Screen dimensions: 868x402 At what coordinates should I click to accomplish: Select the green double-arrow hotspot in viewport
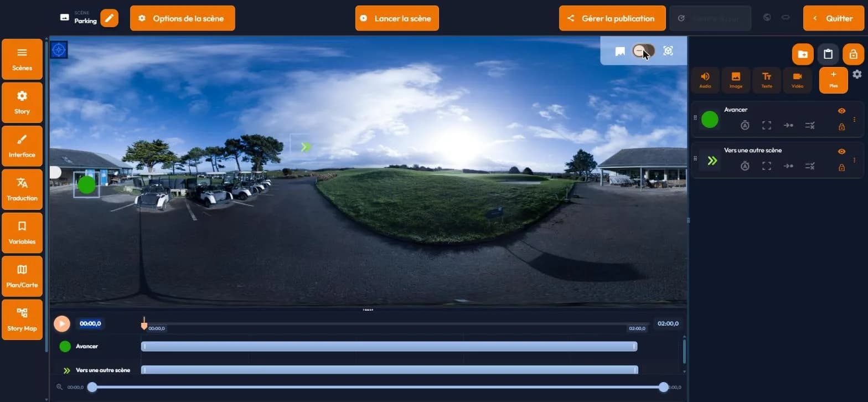(305, 147)
